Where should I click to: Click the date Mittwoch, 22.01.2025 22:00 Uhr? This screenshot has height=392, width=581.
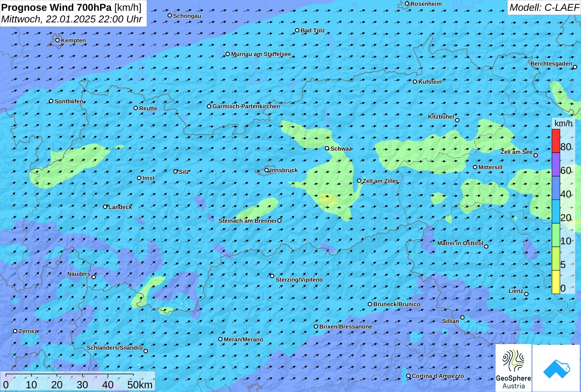click(x=72, y=19)
